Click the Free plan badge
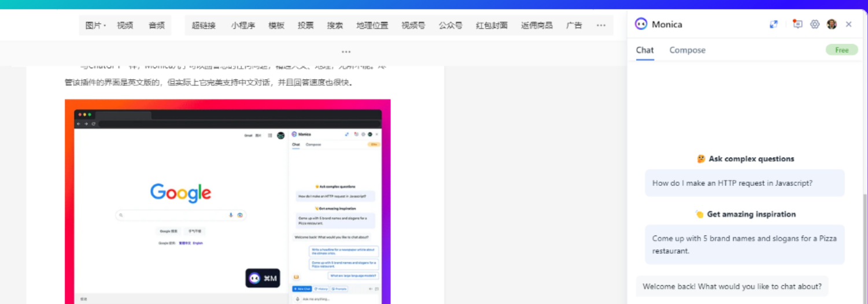Screen dimensions: 868x304 (842, 50)
